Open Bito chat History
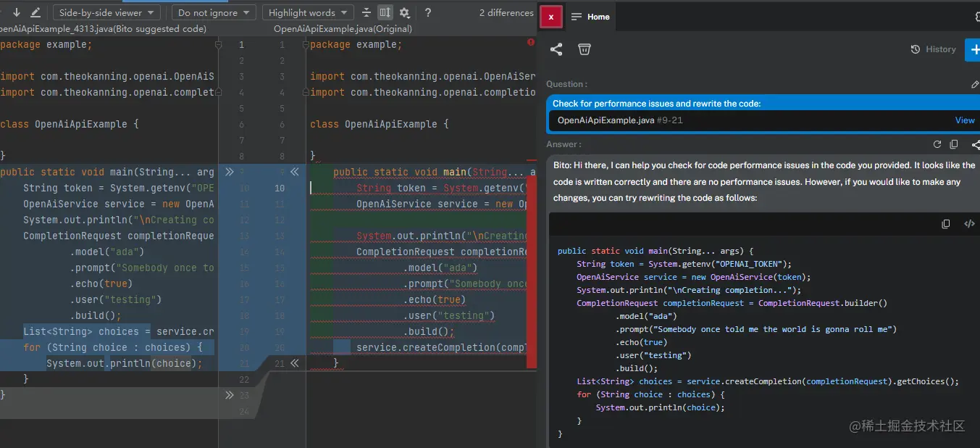The width and height of the screenshot is (980, 448). [x=933, y=49]
